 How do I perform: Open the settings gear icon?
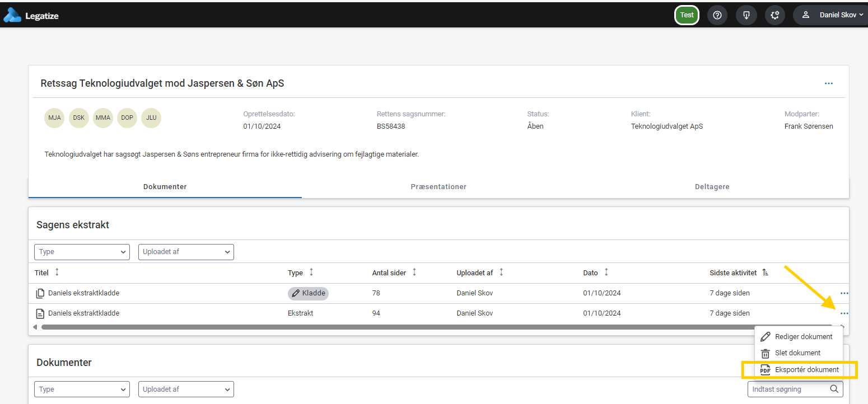click(775, 15)
